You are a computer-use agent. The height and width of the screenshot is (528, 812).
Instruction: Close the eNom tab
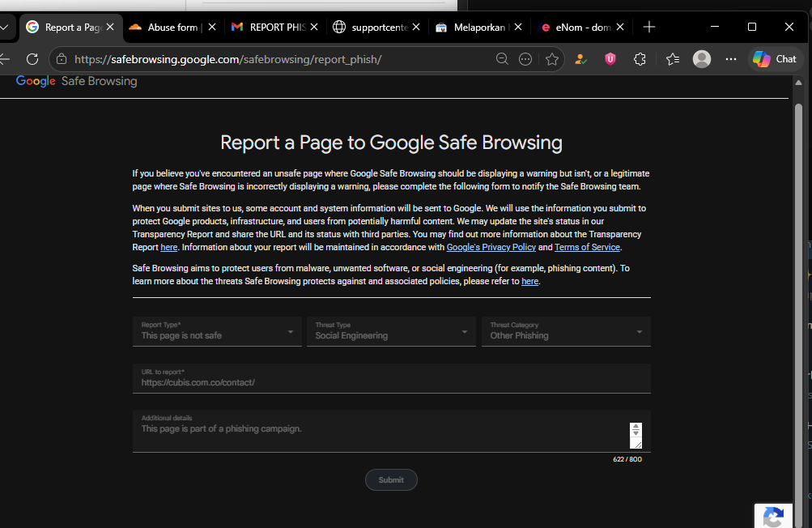click(x=620, y=27)
